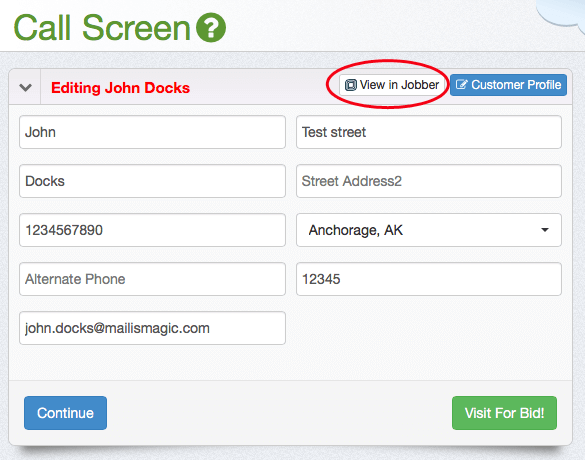Screen dimensions: 585x460
Task: Open the Customer Profile button
Action: [508, 85]
